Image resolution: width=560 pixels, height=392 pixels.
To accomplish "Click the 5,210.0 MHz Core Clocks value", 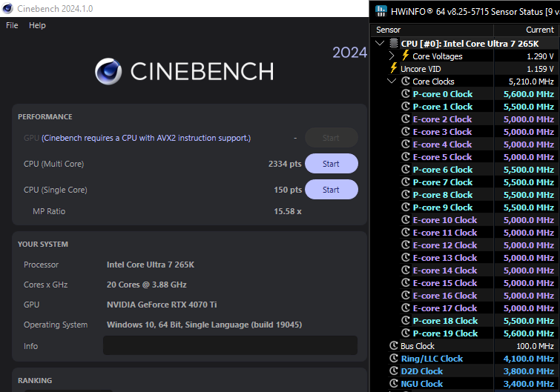I will [531, 82].
